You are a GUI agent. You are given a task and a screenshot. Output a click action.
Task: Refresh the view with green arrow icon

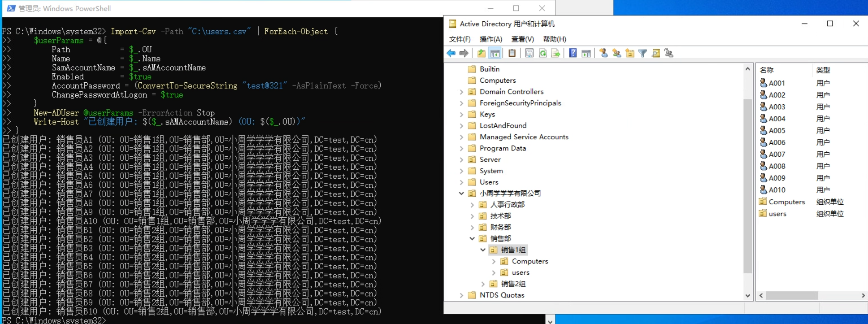(543, 53)
